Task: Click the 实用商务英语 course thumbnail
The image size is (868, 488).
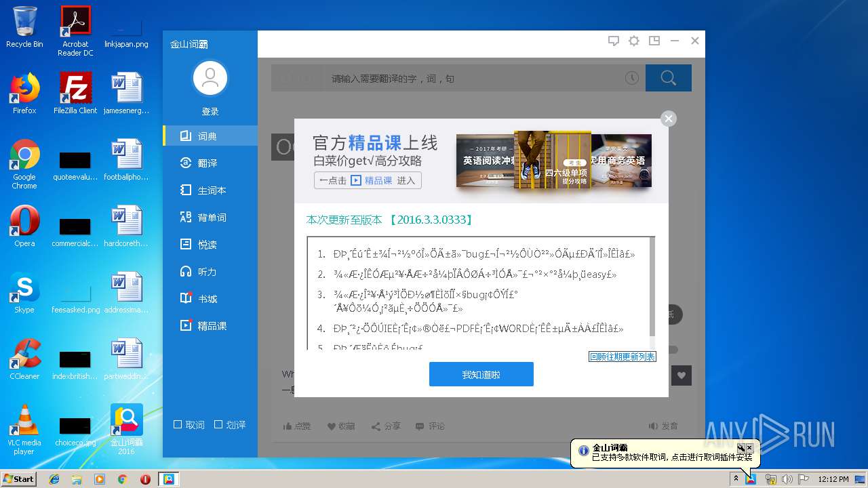Action: pos(620,161)
